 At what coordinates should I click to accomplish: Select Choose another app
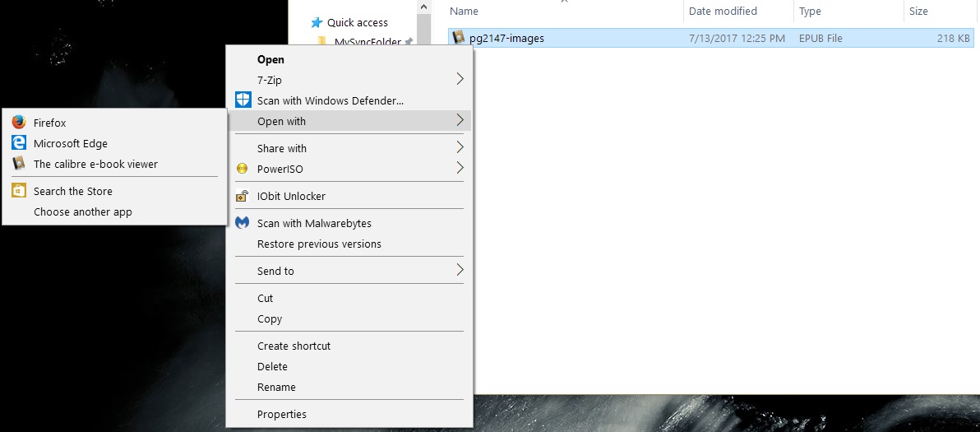click(82, 211)
